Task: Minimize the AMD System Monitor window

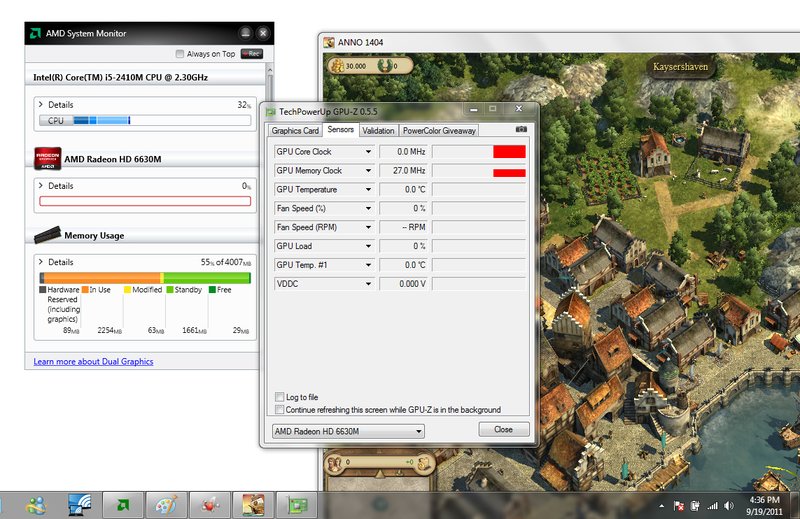Action: (x=245, y=33)
